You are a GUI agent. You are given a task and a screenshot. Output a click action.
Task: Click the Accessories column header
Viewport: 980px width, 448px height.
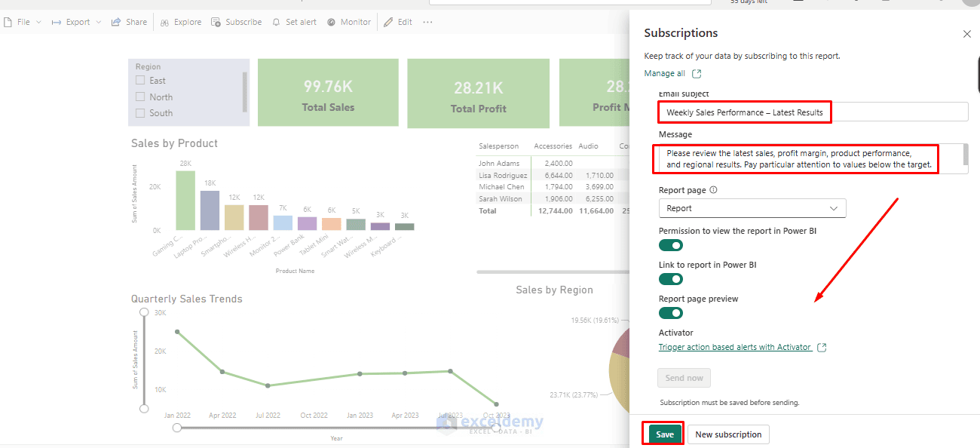click(x=553, y=146)
